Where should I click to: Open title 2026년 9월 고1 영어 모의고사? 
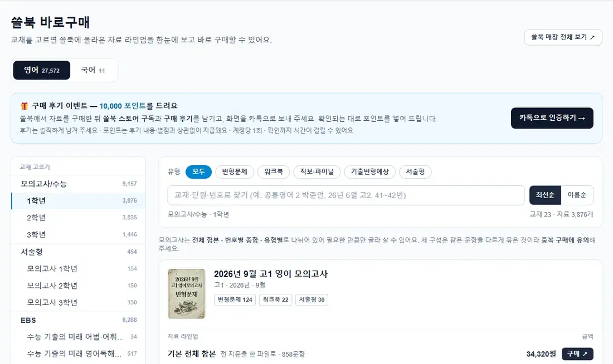click(x=270, y=274)
